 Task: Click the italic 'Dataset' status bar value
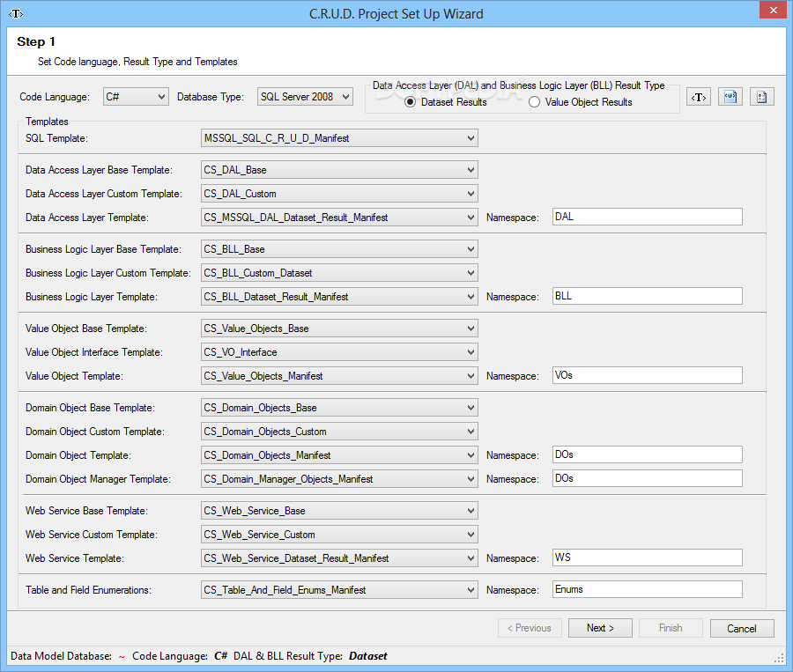[x=367, y=656]
